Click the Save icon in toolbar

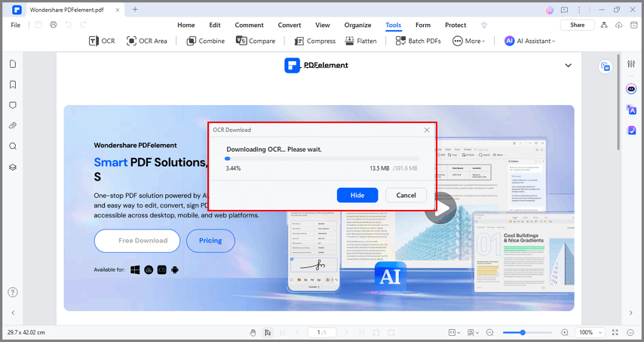tap(38, 25)
